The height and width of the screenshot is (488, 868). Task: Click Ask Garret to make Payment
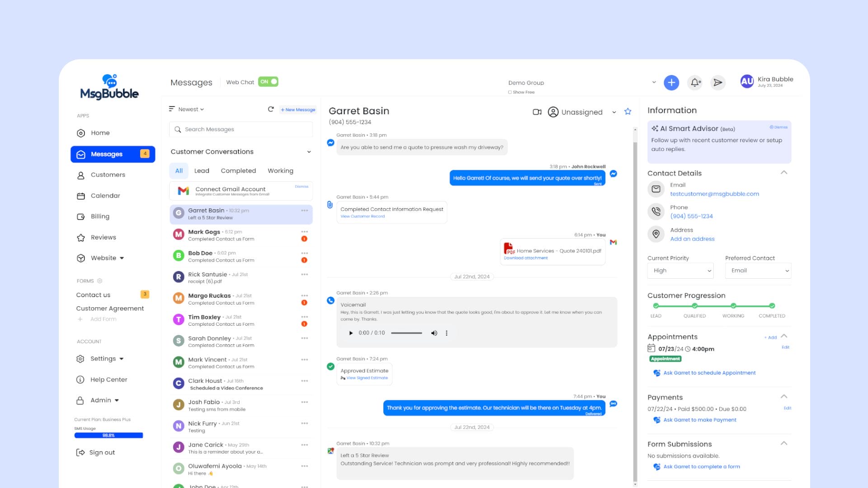(699, 420)
